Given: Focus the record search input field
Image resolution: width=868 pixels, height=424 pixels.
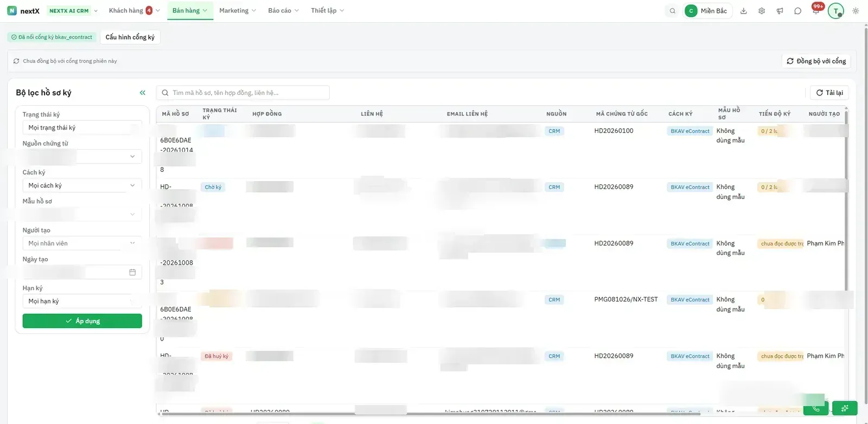Looking at the screenshot, I should tap(243, 93).
